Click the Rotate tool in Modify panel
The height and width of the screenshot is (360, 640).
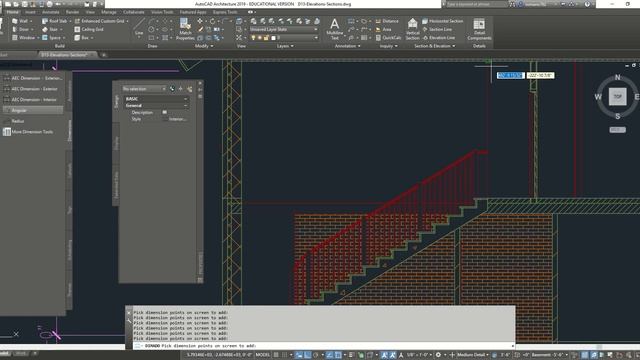pyautogui.click(x=212, y=21)
